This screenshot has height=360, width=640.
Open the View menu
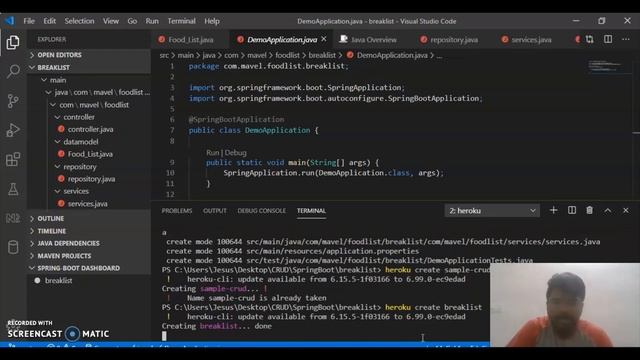[111, 21]
